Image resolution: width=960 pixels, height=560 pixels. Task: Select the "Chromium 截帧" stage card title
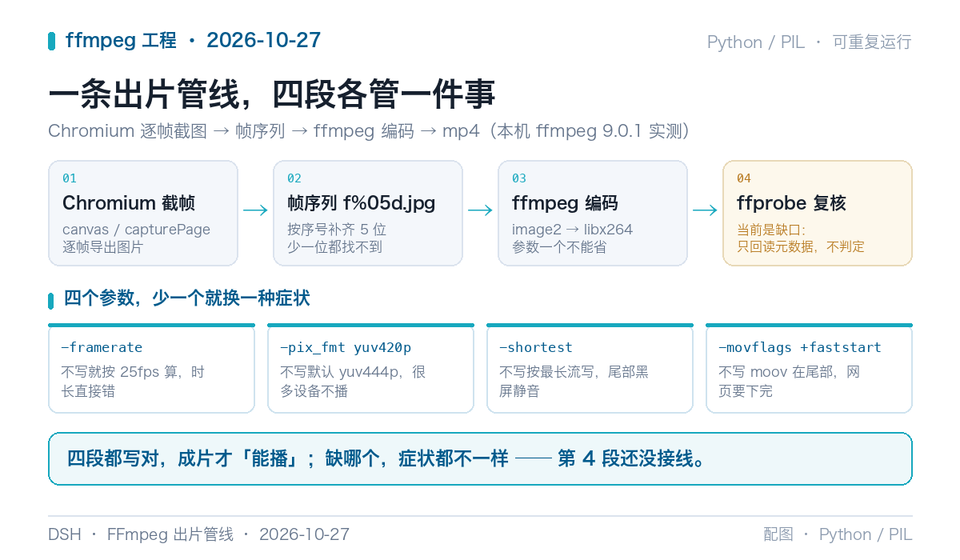[x=129, y=203]
